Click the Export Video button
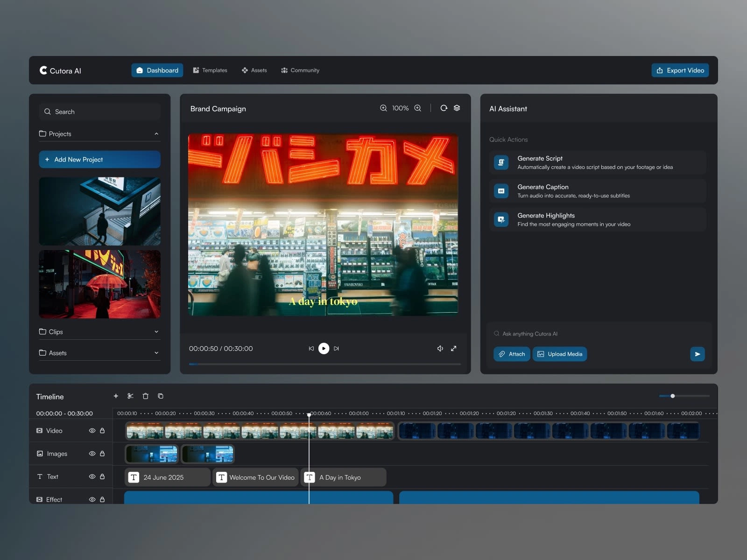The image size is (747, 560). (680, 70)
